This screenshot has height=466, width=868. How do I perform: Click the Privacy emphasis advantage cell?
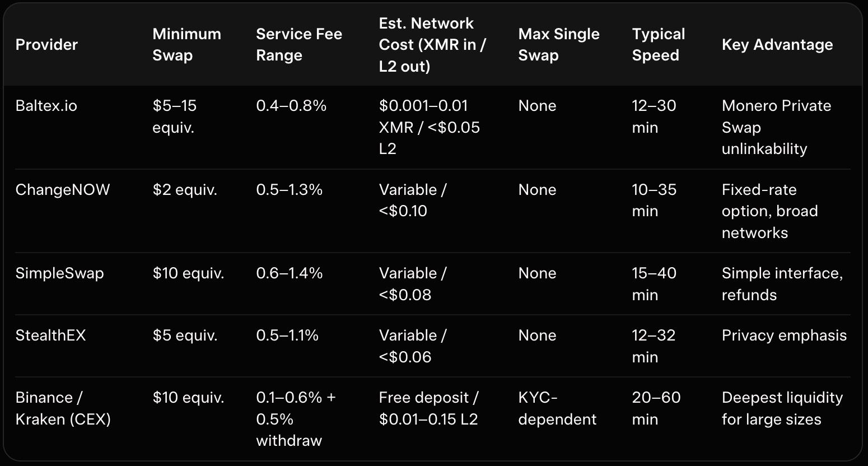784,335
